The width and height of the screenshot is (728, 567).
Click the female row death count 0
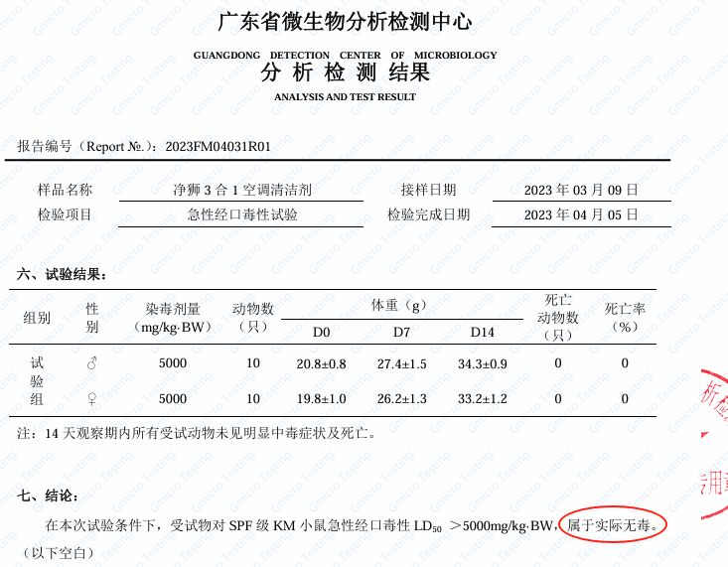558,399
